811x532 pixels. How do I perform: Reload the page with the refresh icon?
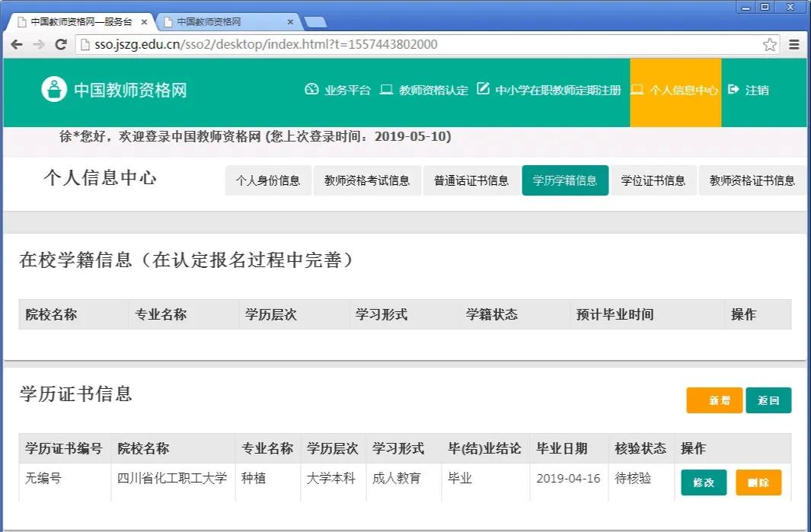coord(60,44)
